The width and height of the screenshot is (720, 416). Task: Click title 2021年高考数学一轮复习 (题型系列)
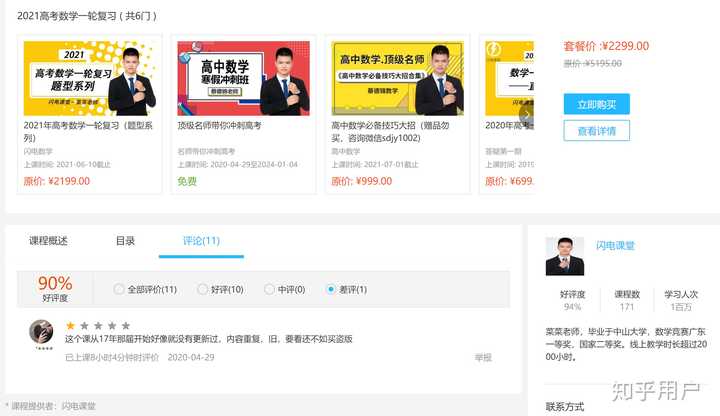[88, 131]
